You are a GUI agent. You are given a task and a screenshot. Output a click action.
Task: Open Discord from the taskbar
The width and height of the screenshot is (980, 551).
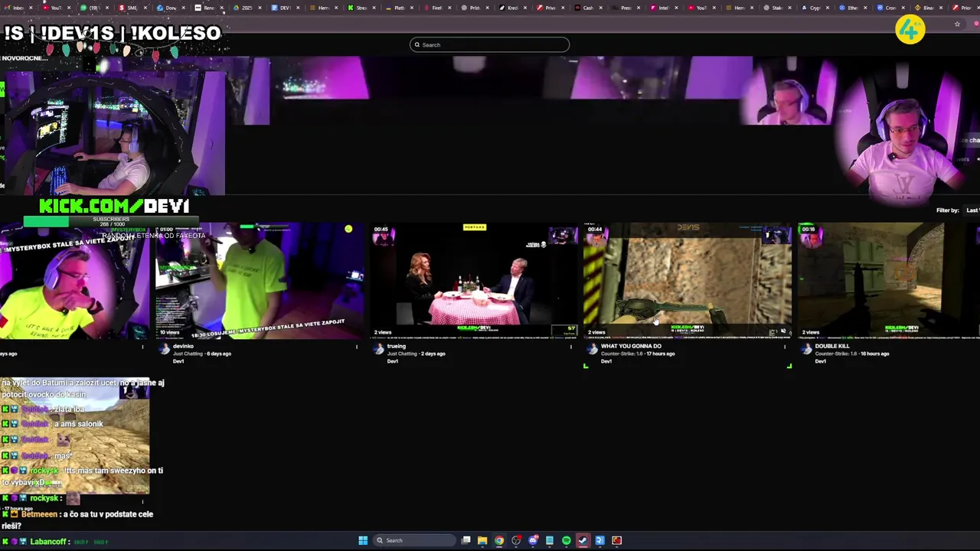click(533, 540)
